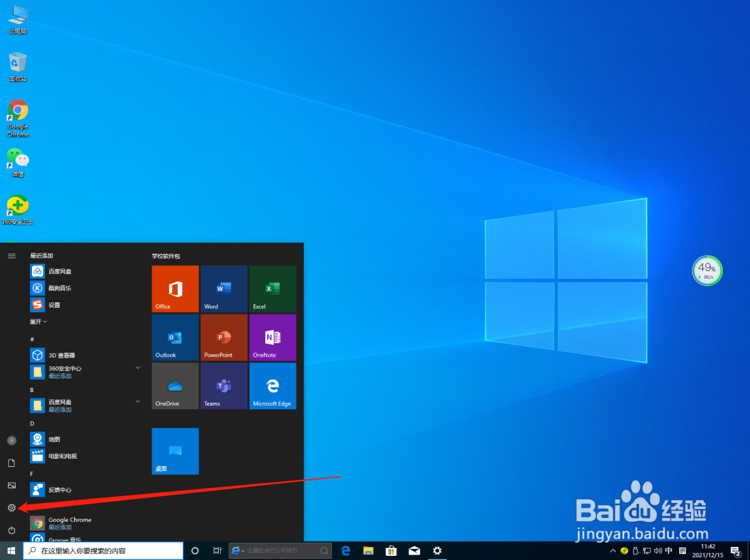Click the taskbar search input box
The height and width of the screenshot is (560, 750).
click(102, 550)
